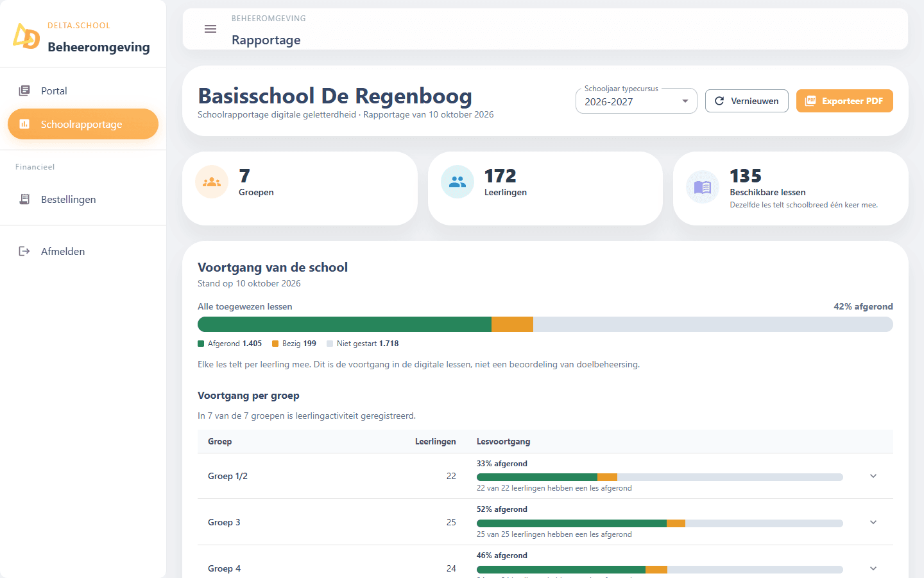
Task: Expand the Groep 4 row chevron
Action: click(873, 568)
